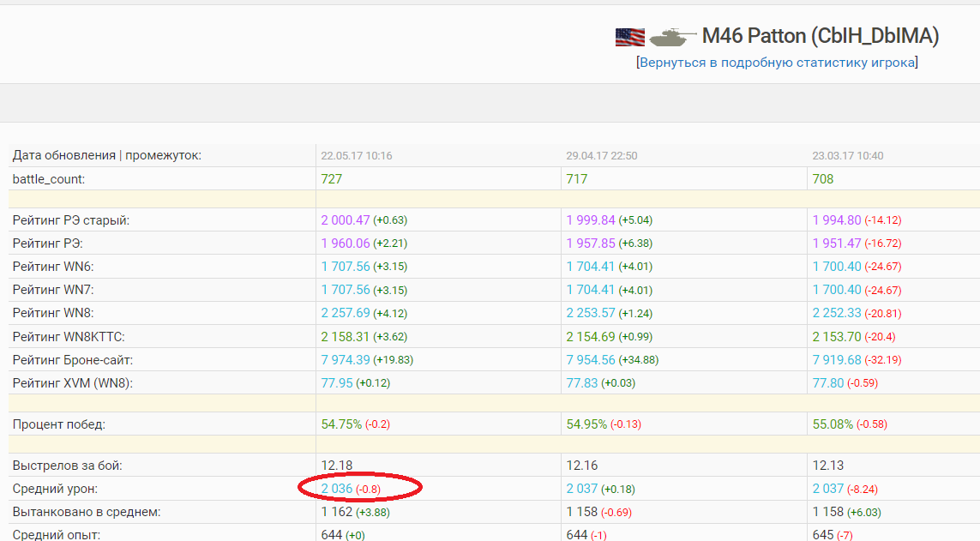
Task: Click shots per battle value 12.16
Action: click(582, 466)
